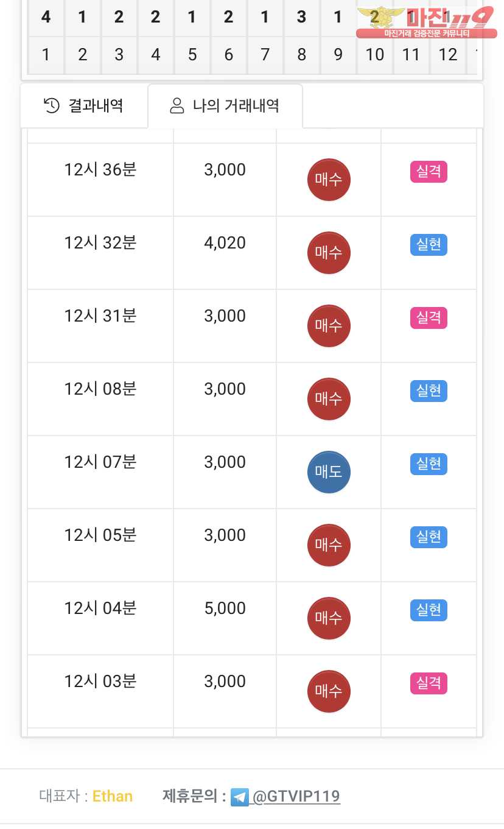Click the Ethan representative name
Screen dimensions: 504x829
(x=113, y=796)
